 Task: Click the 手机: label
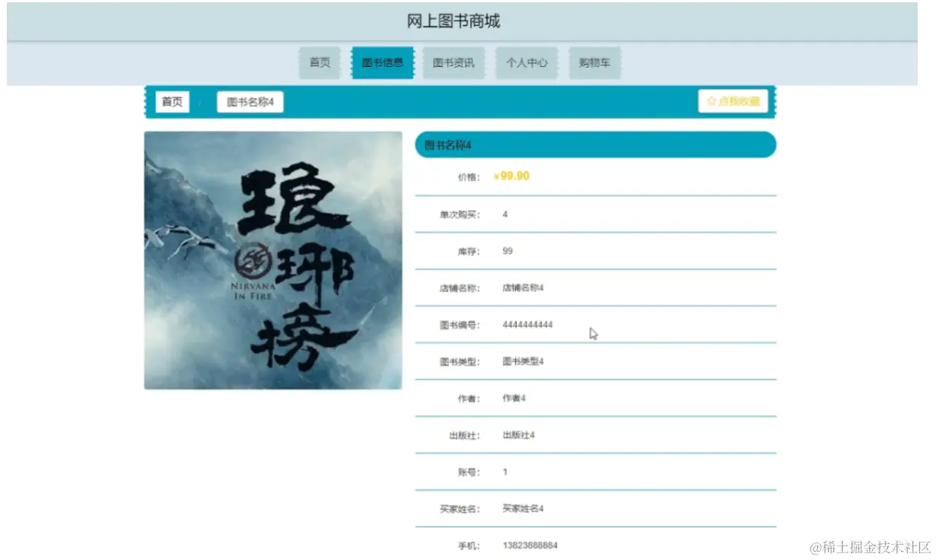tap(469, 546)
